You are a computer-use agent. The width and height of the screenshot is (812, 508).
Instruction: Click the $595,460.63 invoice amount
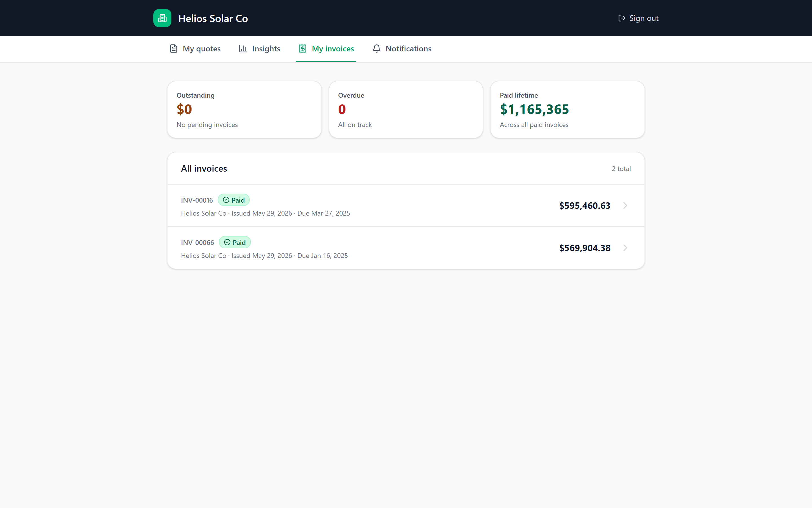584,206
